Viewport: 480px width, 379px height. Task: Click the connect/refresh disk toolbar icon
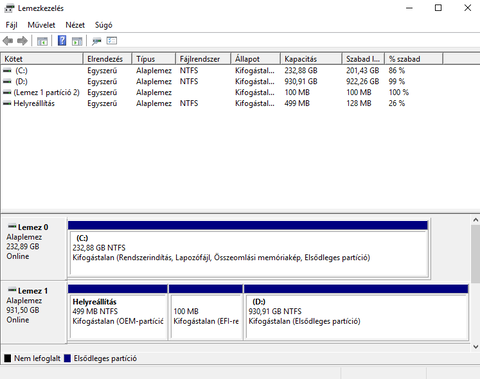click(97, 41)
